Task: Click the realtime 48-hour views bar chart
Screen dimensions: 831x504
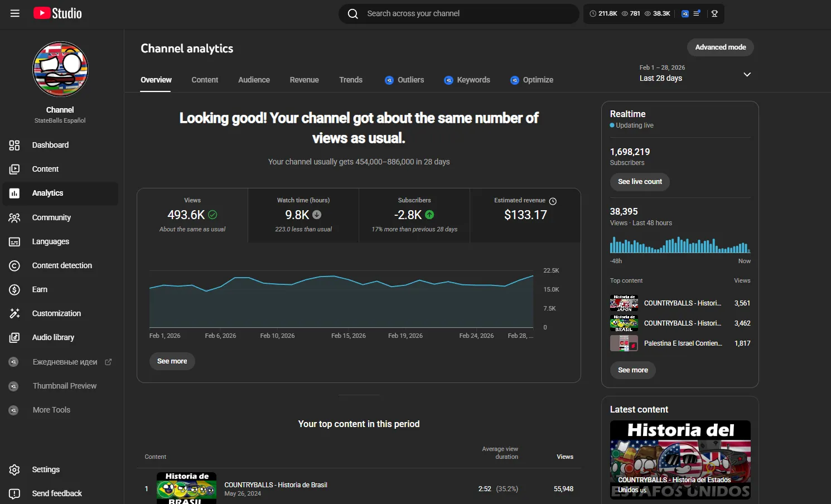Action: coord(680,245)
